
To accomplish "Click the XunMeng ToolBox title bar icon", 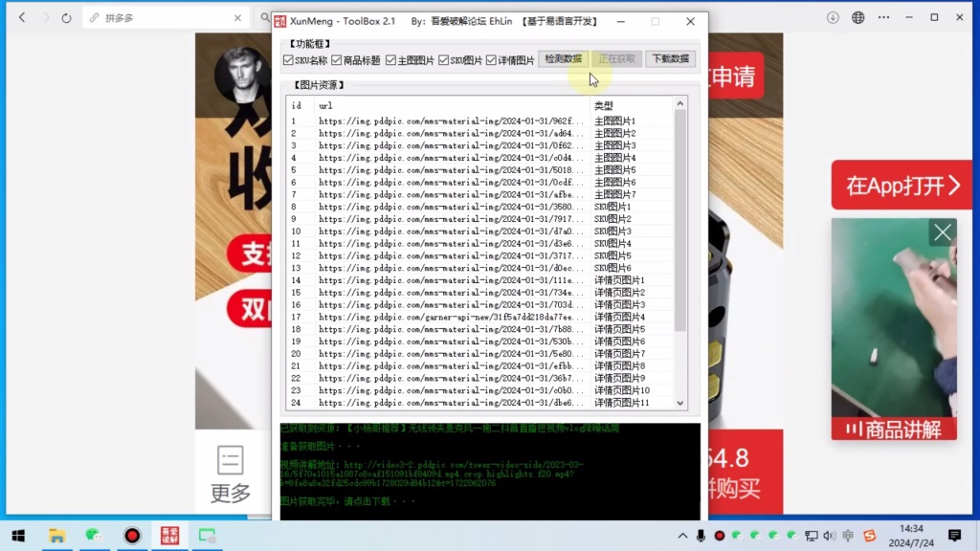I will (280, 21).
